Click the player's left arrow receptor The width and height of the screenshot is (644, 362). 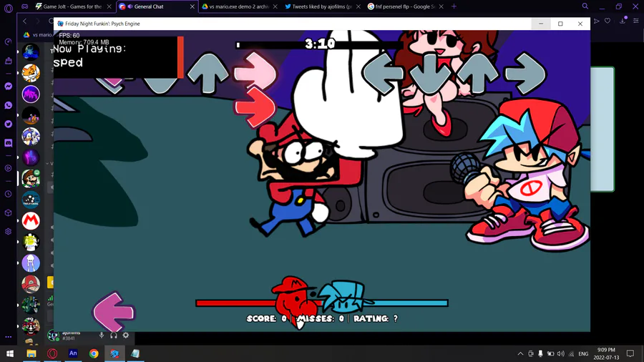click(382, 74)
